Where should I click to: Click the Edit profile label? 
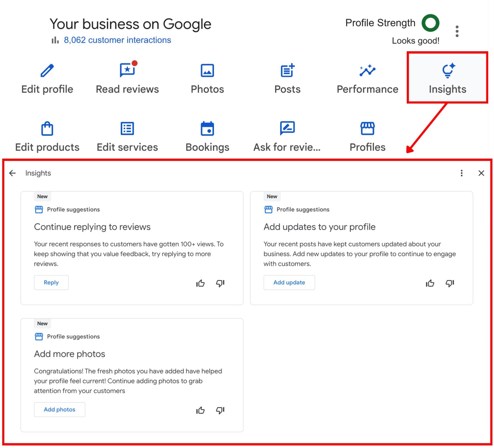pyautogui.click(x=47, y=89)
